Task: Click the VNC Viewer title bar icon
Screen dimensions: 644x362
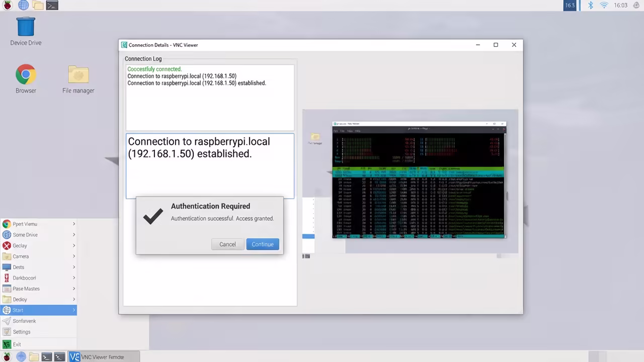Action: pyautogui.click(x=124, y=45)
